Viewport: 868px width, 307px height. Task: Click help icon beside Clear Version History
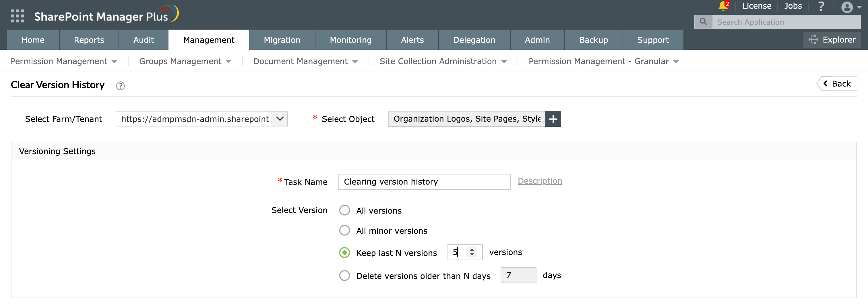tap(120, 86)
